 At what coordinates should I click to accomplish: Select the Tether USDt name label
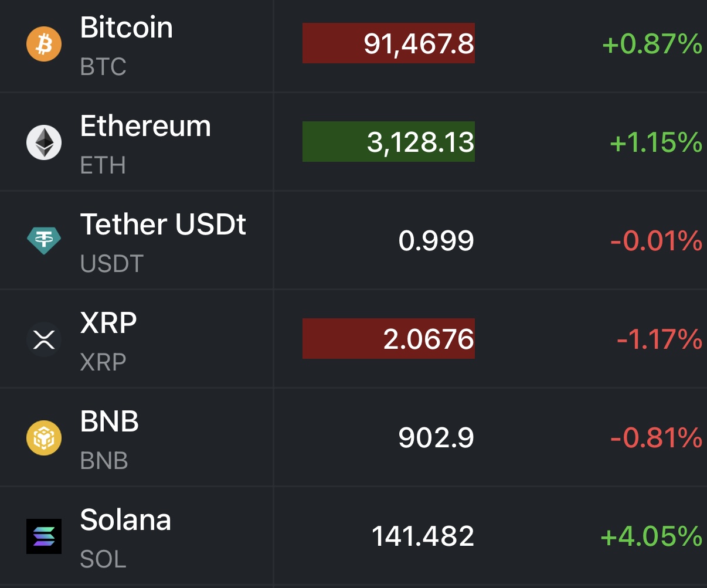click(x=163, y=225)
